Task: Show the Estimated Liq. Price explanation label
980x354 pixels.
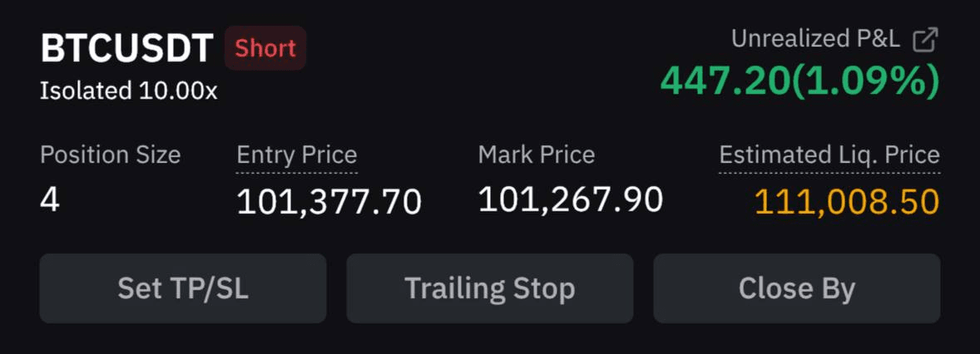Action: 829,155
